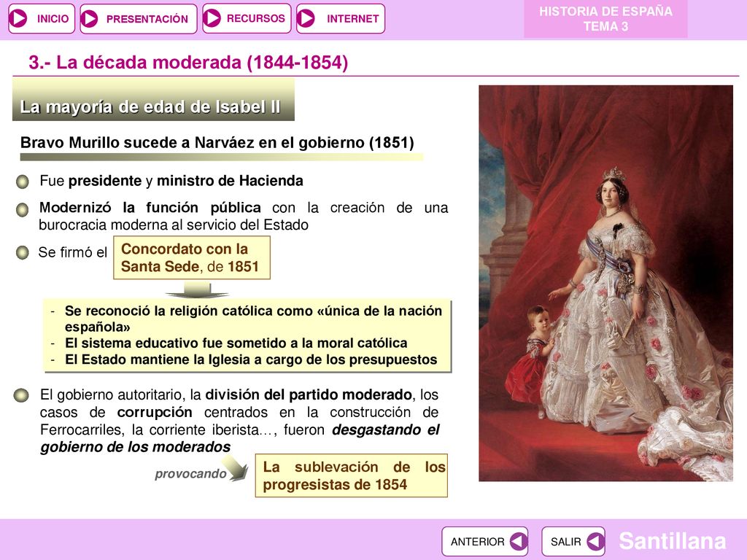747x560 pixels.
Task: Click 'El sistema educativo fue sometido' line
Action: tap(236, 343)
